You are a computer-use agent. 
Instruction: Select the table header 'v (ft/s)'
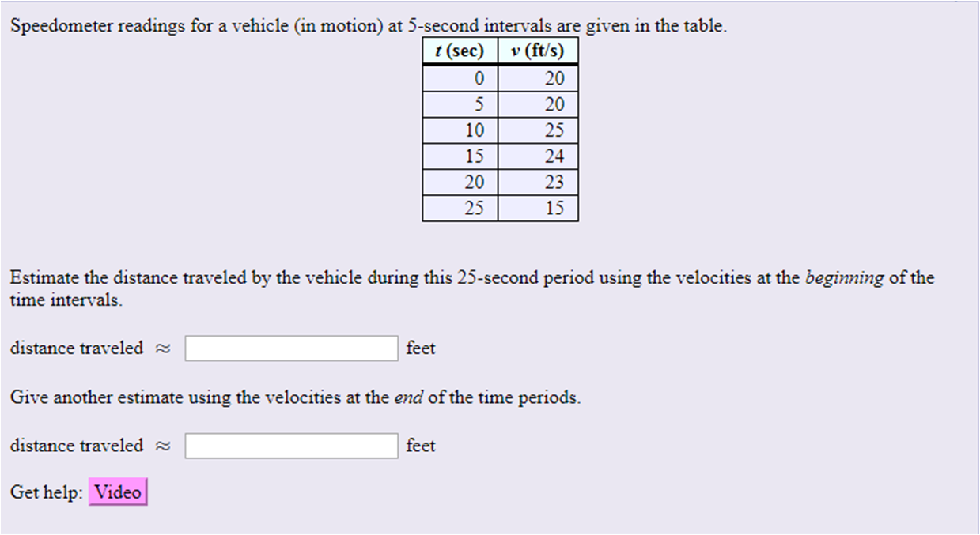pos(538,50)
